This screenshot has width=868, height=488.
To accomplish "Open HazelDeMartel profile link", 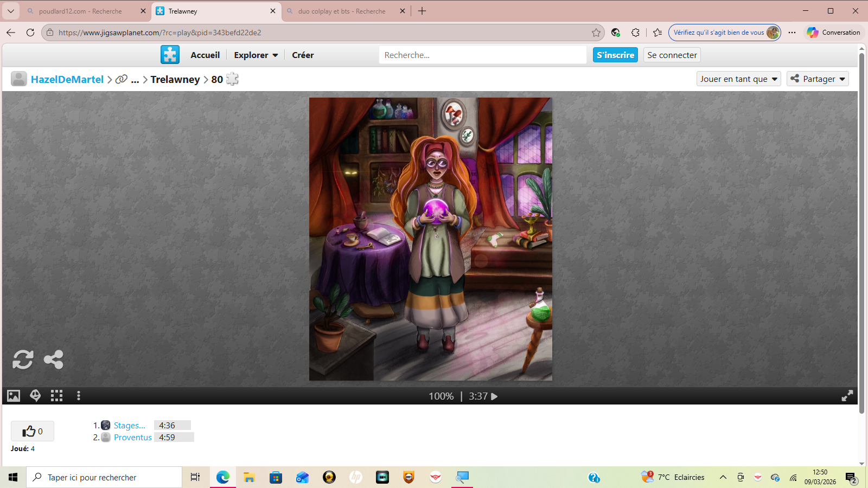I will coord(67,79).
